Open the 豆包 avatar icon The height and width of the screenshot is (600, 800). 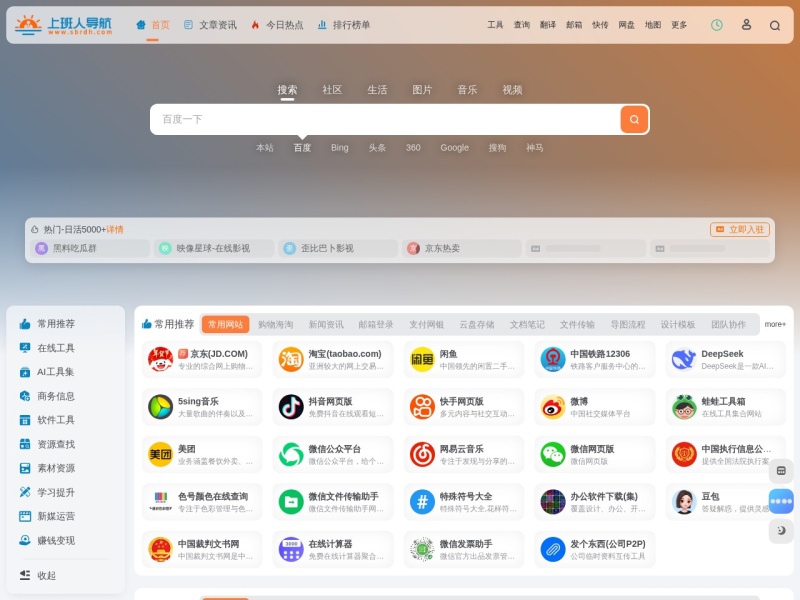click(x=684, y=502)
